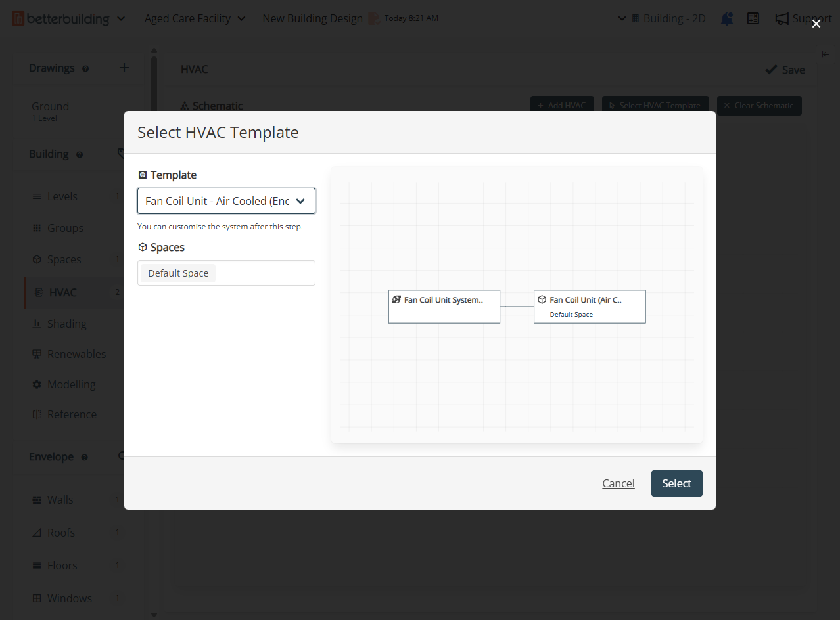Close the dialog with X icon
This screenshot has height=620, width=840.
(816, 24)
